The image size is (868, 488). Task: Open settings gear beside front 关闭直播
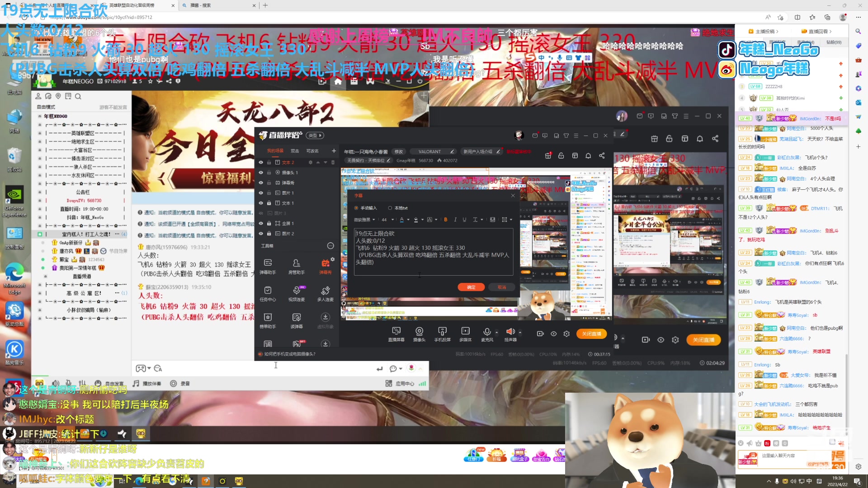[566, 333]
